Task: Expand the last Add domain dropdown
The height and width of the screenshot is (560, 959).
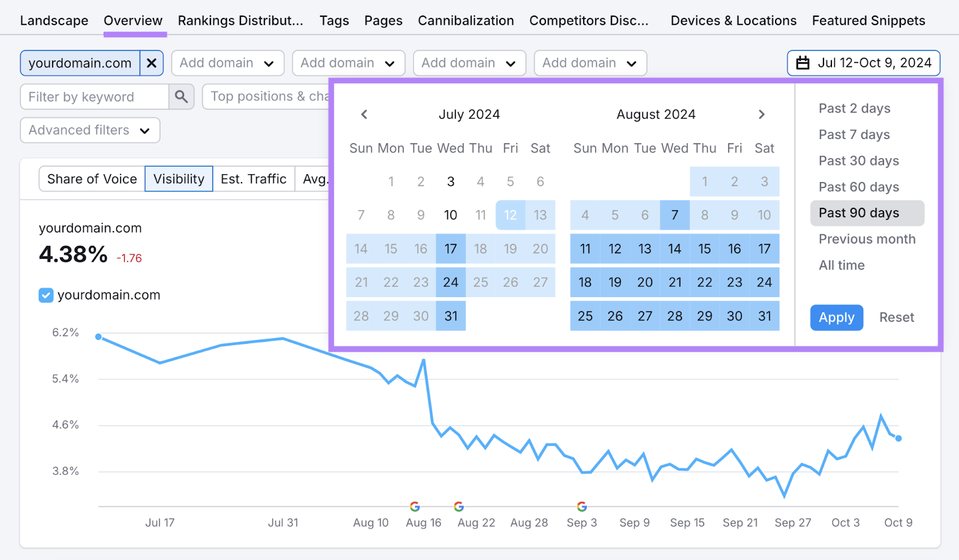Action: pyautogui.click(x=590, y=62)
